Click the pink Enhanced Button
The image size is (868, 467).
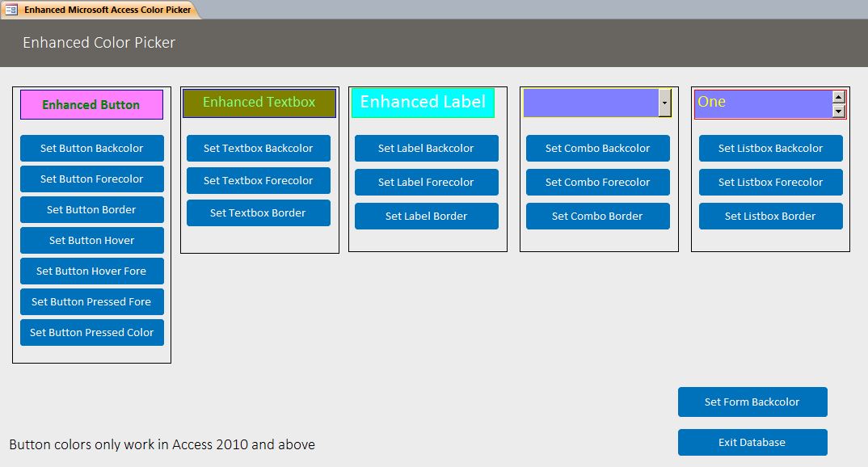[91, 104]
